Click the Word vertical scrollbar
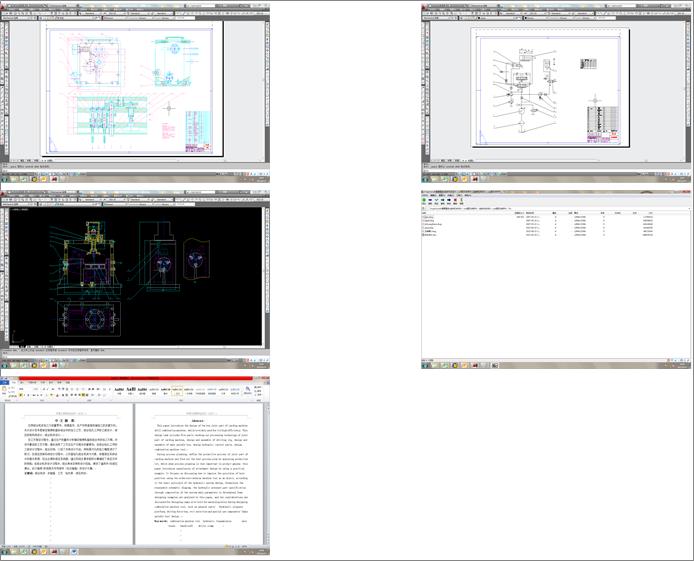Viewport: 694px width, 561px height. 267,473
